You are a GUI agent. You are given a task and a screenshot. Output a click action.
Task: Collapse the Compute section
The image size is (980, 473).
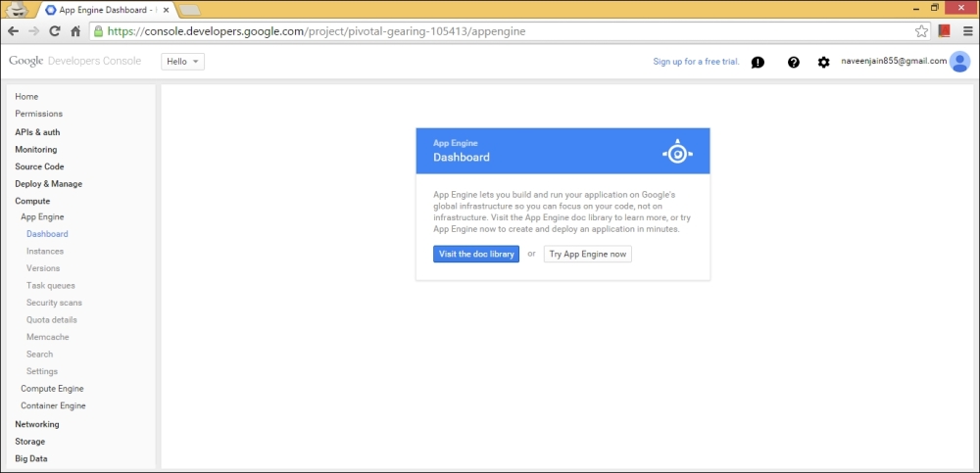tap(32, 201)
